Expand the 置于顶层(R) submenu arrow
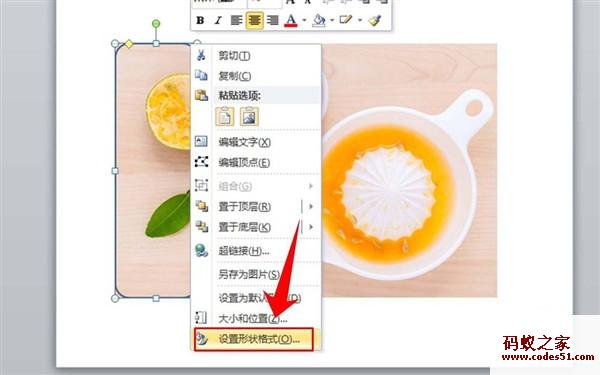600x375 pixels. coord(311,207)
